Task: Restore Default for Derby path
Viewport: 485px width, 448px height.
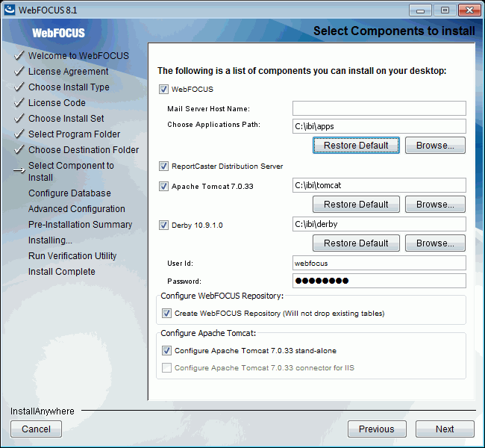Action: pos(356,243)
